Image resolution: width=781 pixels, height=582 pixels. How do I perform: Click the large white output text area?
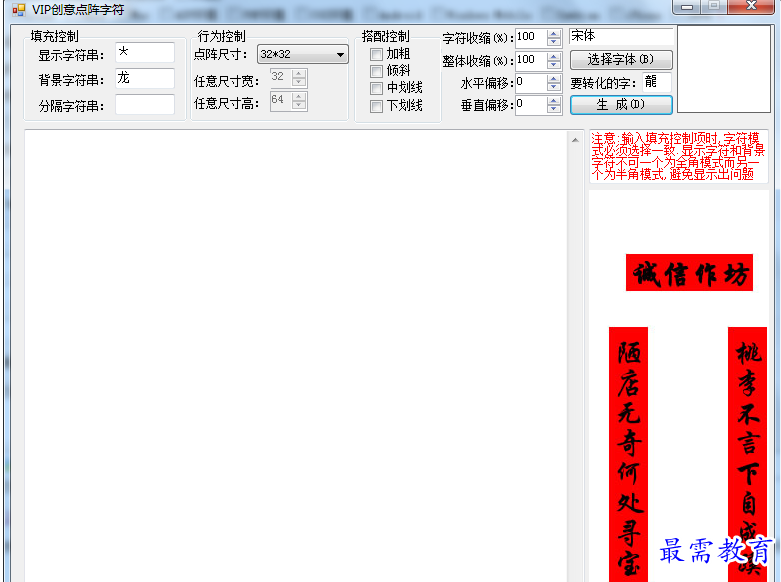pyautogui.click(x=296, y=356)
